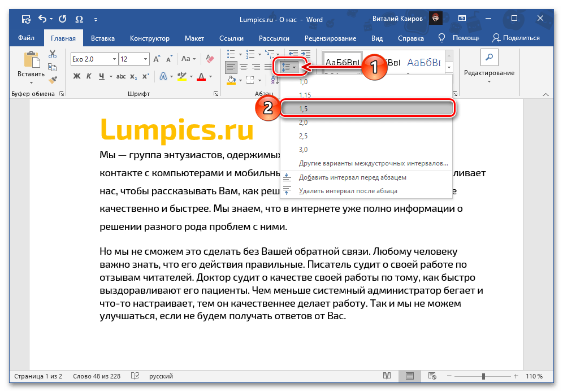This screenshot has height=392, width=563.
Task: Expand the Exo 2.0 font name dropdown
Action: click(115, 59)
